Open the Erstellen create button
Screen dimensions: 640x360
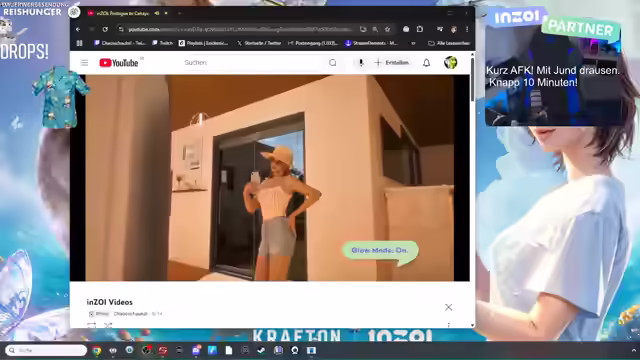coord(392,63)
